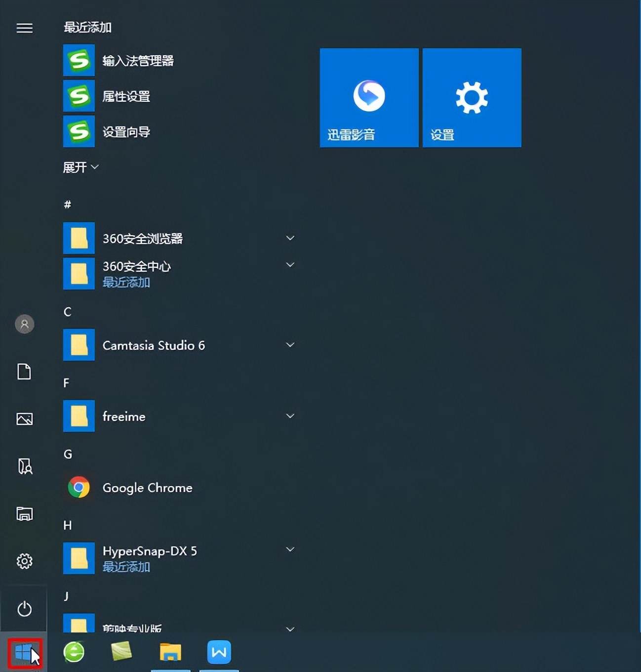Open 输入法管理器 from recently added

point(137,60)
